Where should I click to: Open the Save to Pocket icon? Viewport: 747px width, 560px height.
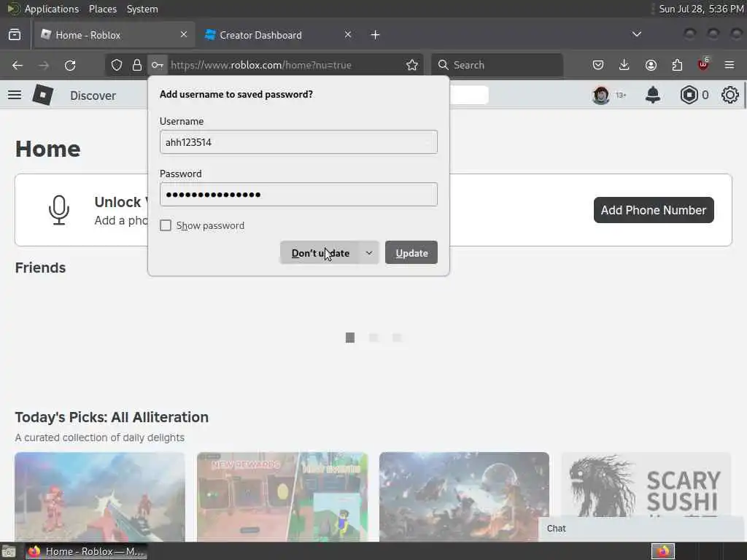[x=598, y=65]
